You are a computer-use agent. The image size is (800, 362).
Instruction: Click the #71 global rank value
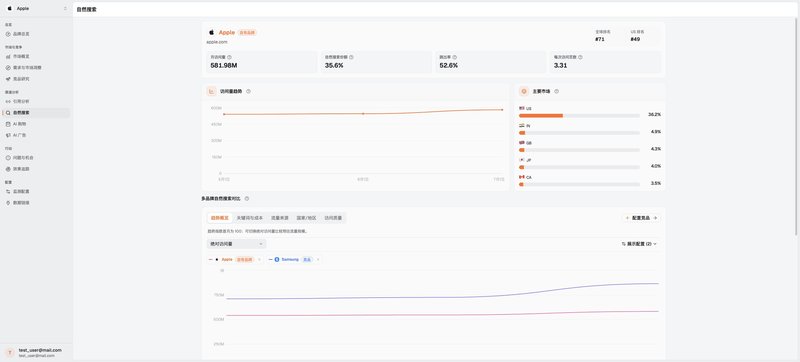pos(599,39)
